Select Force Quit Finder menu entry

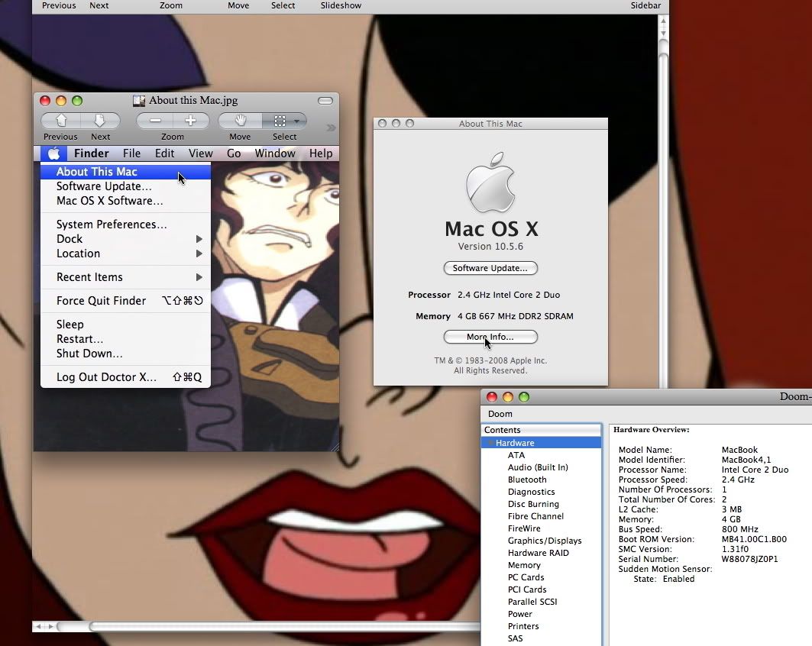(125, 301)
